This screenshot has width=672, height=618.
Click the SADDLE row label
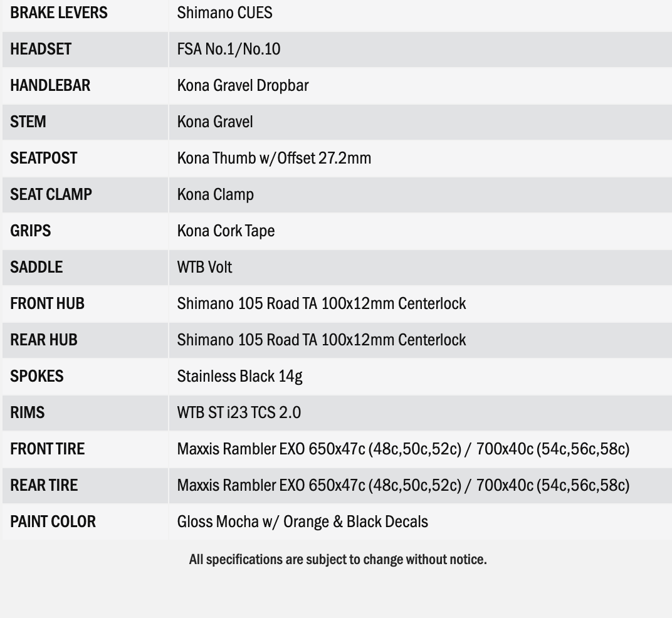point(36,268)
